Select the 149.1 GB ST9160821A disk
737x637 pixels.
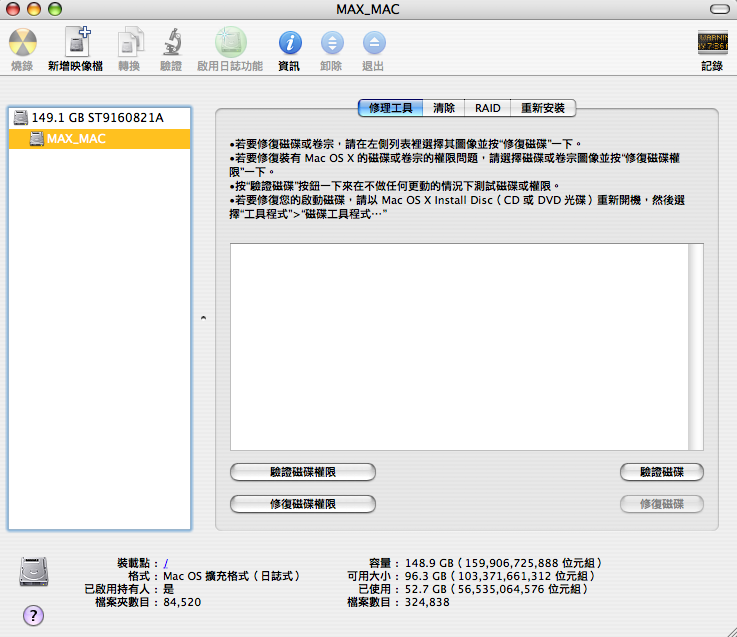pyautogui.click(x=100, y=118)
